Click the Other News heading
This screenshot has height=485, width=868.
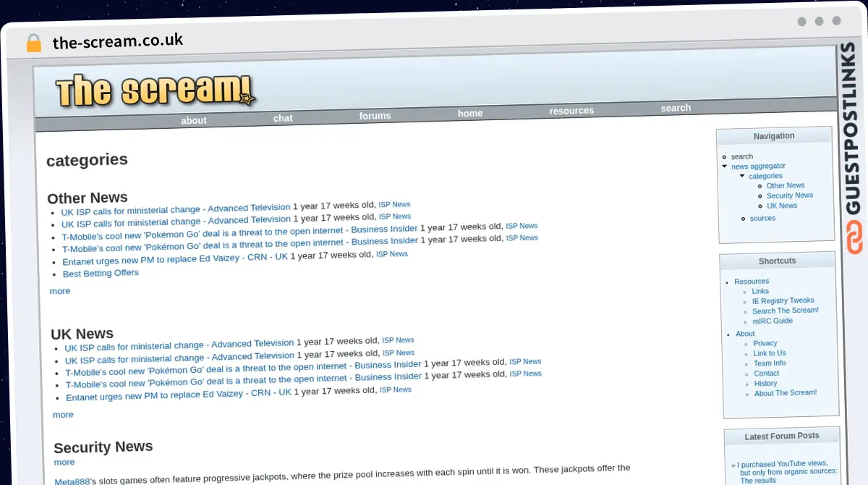[88, 198]
